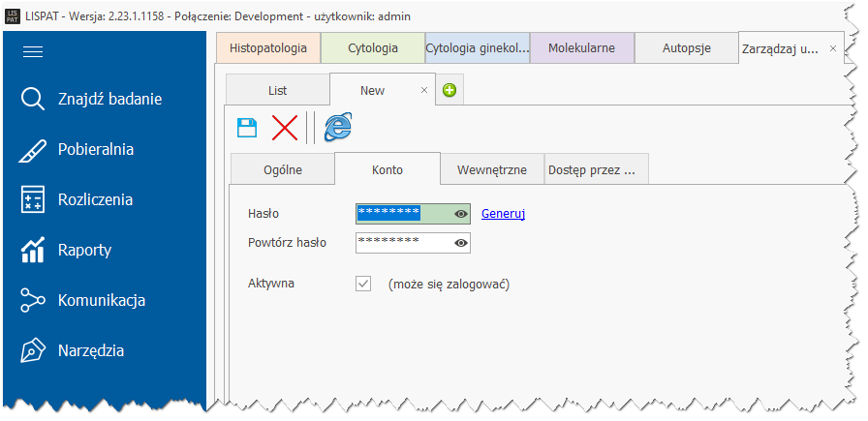The height and width of the screenshot is (421, 868).
Task: Open the Histopatologia tab
Action: click(268, 47)
